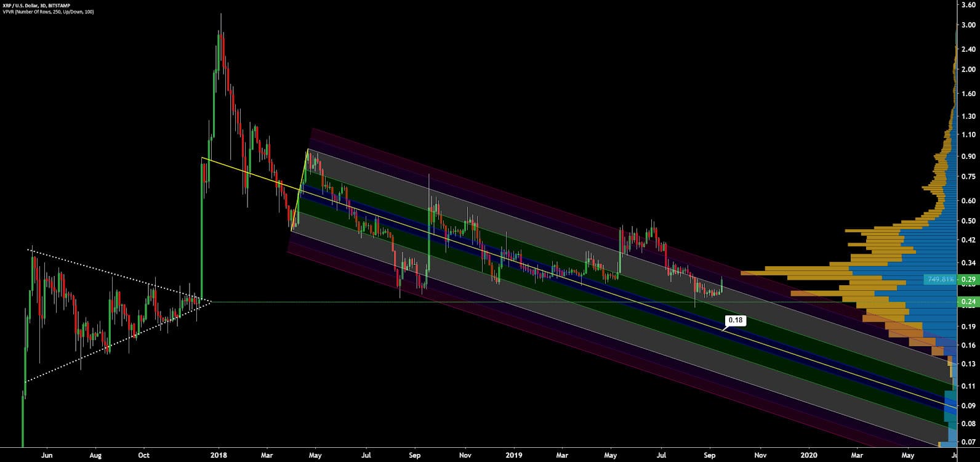
Task: Select the VPVR indicator legend label
Action: 48,12
